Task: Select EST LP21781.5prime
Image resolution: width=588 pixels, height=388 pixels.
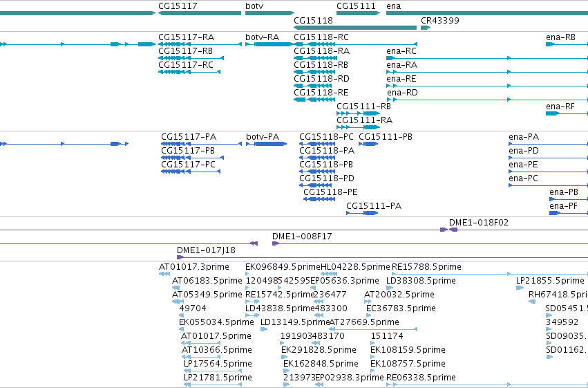Action: point(218,378)
